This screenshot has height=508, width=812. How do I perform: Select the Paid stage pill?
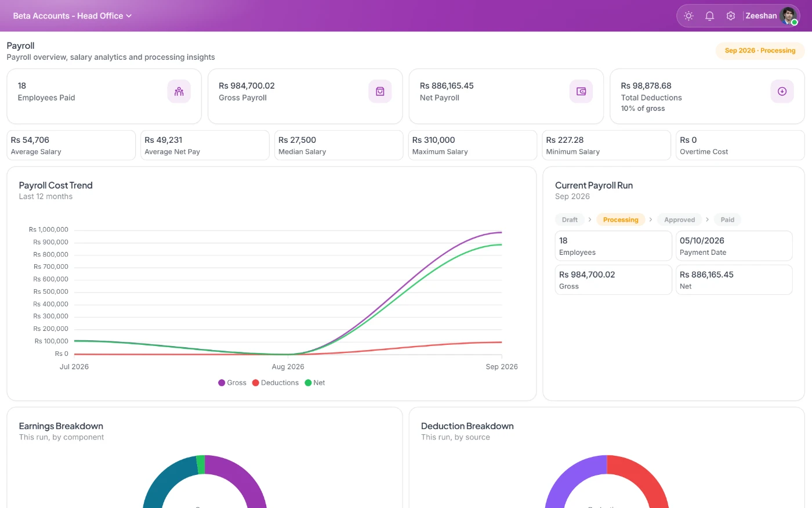coord(727,219)
